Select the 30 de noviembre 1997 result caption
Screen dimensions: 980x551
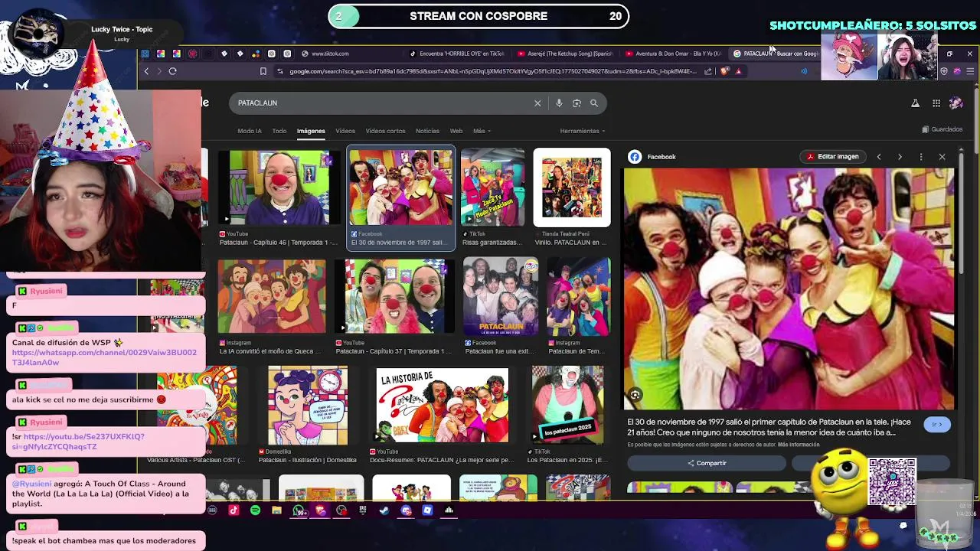[x=399, y=243]
